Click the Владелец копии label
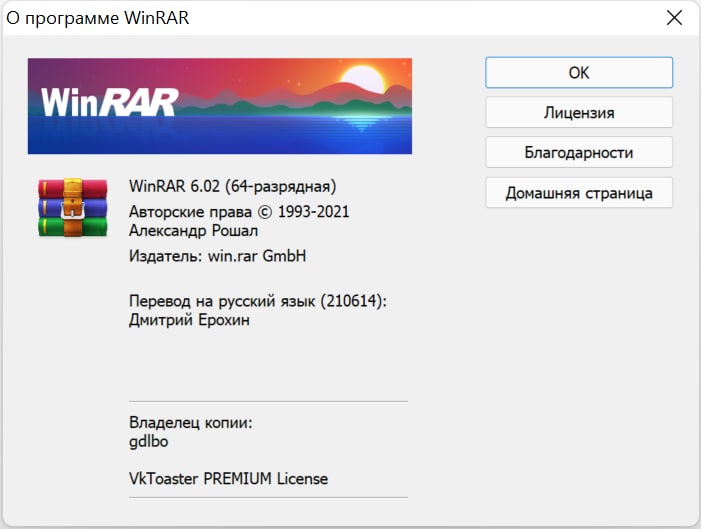This screenshot has width=701, height=529. [190, 423]
